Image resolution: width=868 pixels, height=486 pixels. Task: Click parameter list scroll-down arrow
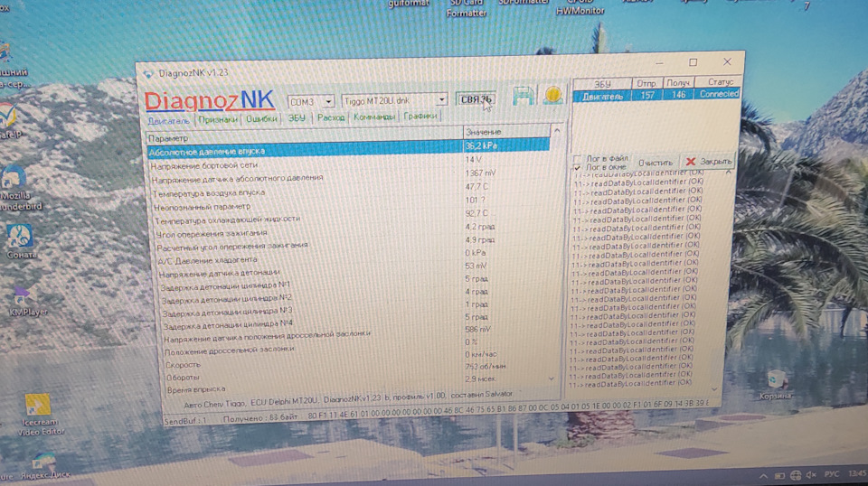tap(552, 379)
